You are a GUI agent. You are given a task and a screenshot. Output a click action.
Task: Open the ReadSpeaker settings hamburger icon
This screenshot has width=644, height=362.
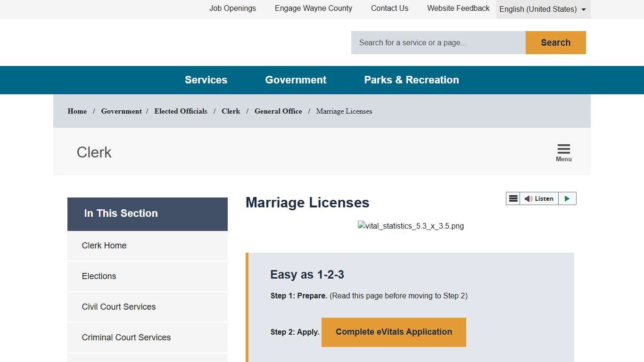point(513,198)
